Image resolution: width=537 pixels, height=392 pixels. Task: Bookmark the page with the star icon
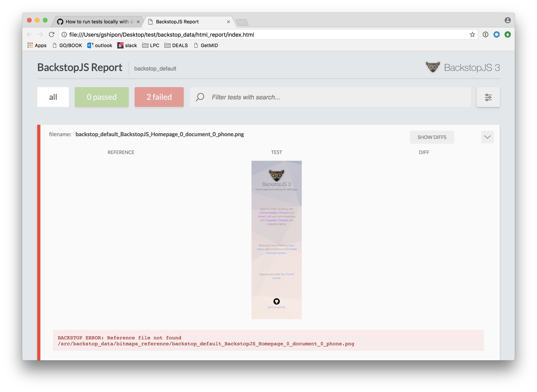tap(472, 34)
